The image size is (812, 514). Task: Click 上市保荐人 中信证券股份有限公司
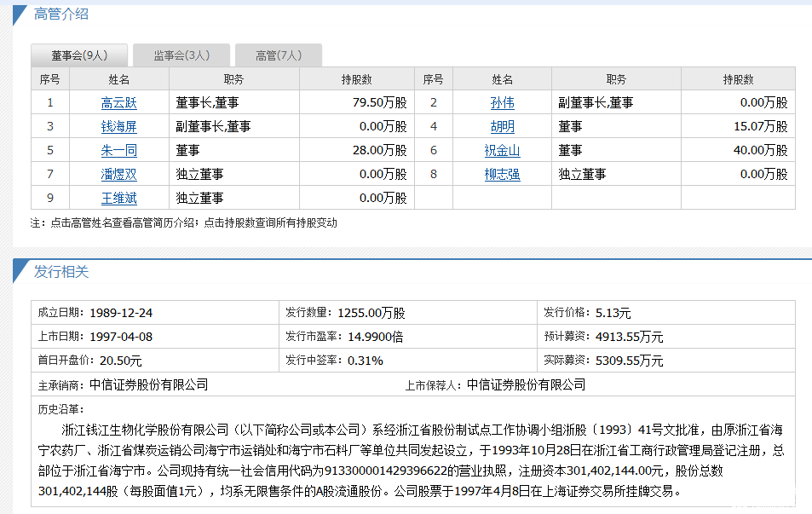(495, 385)
